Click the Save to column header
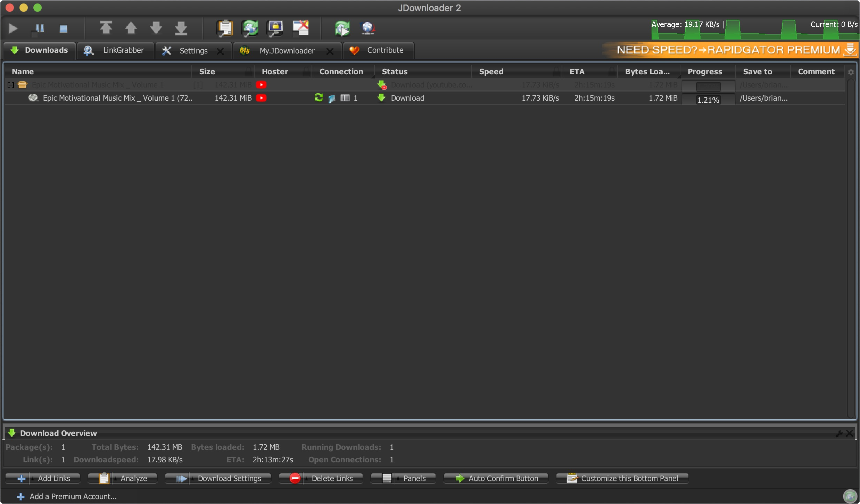This screenshot has width=860, height=504. click(763, 72)
